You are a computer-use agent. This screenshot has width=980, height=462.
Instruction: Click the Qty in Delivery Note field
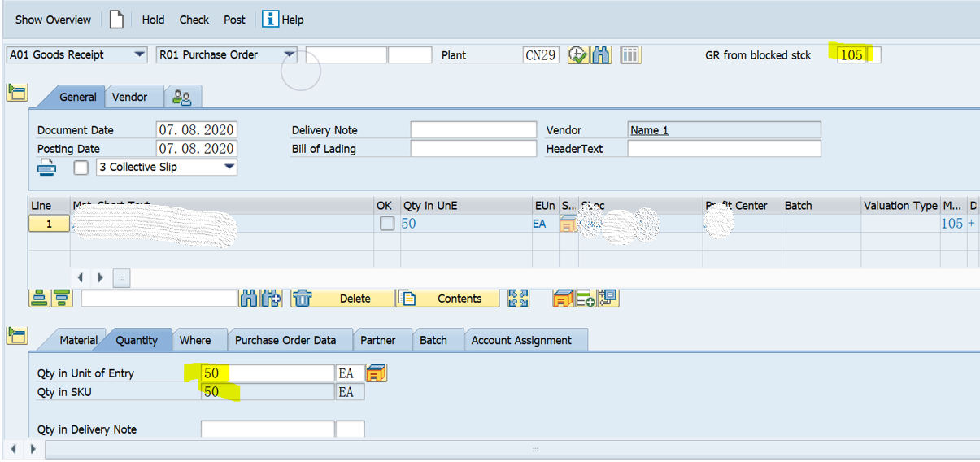point(268,429)
